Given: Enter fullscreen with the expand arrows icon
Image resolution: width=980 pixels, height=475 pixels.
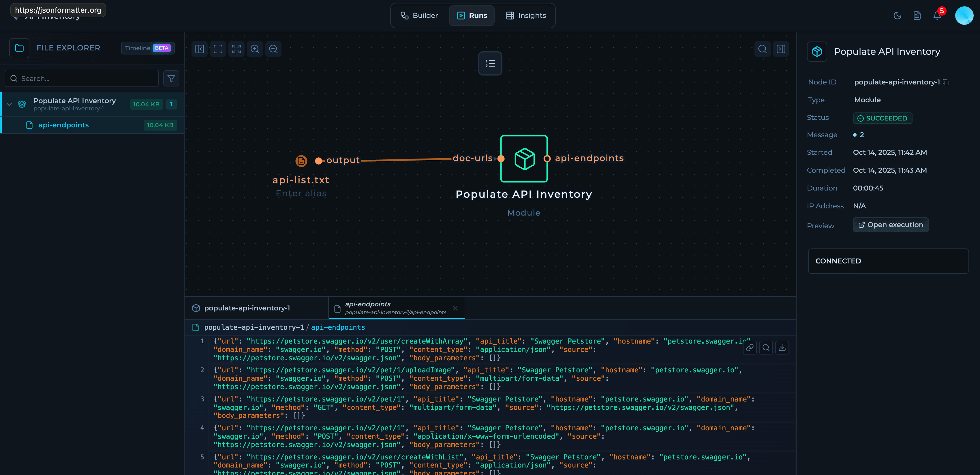Looking at the screenshot, I should (x=236, y=49).
